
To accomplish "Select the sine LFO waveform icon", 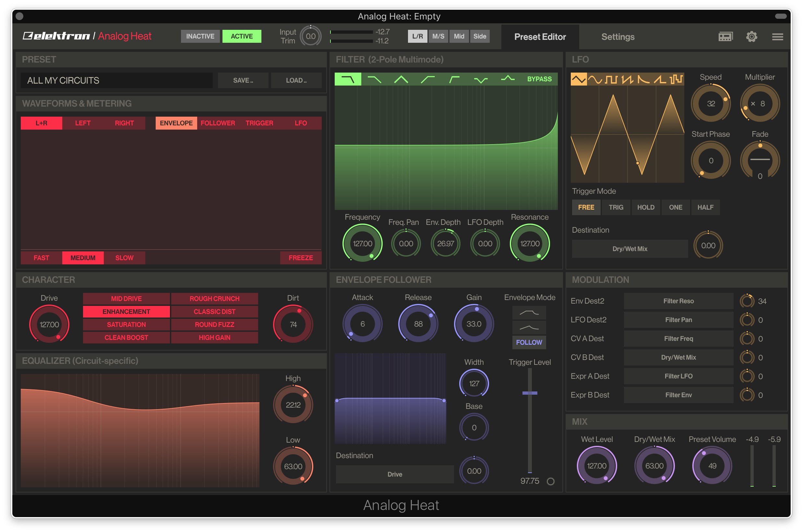I will pos(595,79).
